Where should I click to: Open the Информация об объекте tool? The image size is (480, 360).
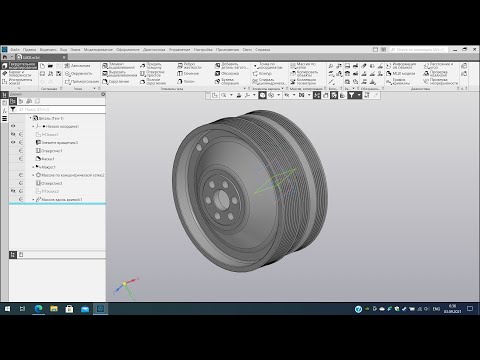point(401,66)
